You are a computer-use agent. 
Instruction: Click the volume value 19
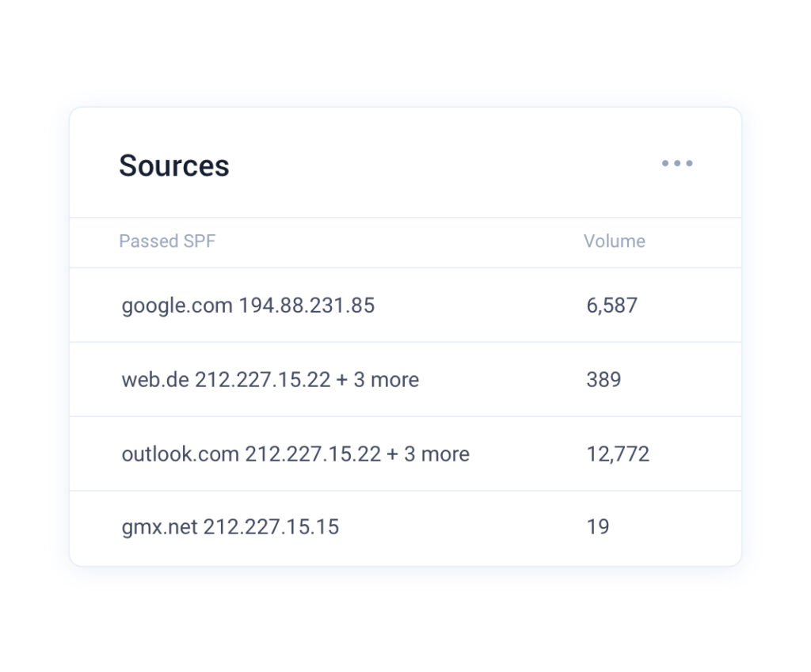tap(600, 526)
